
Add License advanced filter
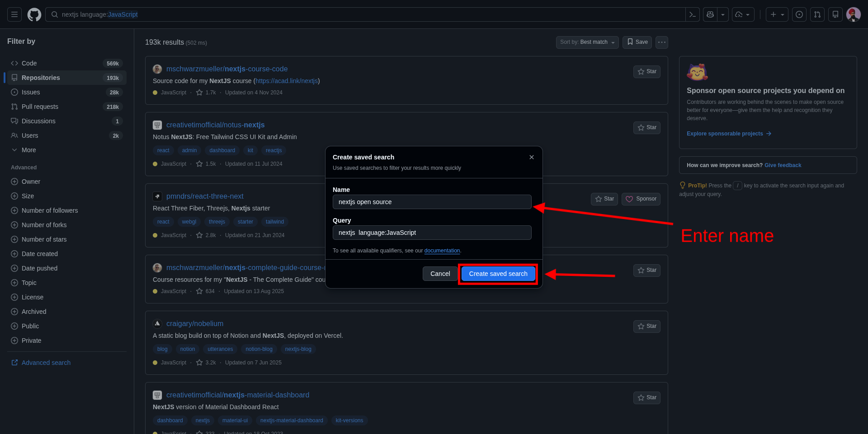67,297
